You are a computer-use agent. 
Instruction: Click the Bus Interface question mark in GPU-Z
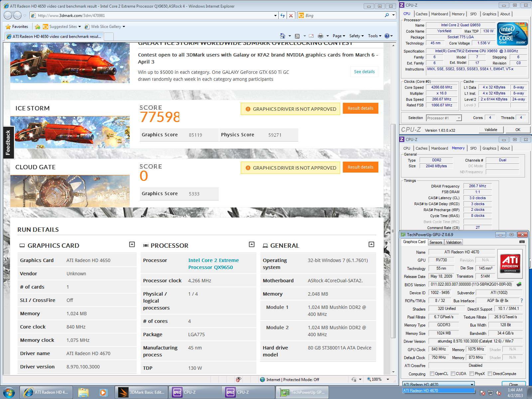521,301
